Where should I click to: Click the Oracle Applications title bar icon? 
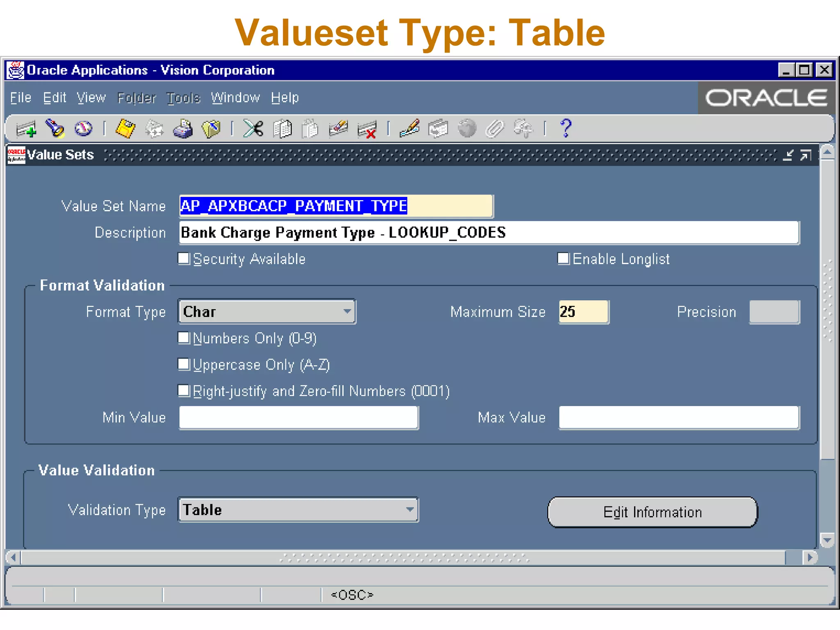16,70
